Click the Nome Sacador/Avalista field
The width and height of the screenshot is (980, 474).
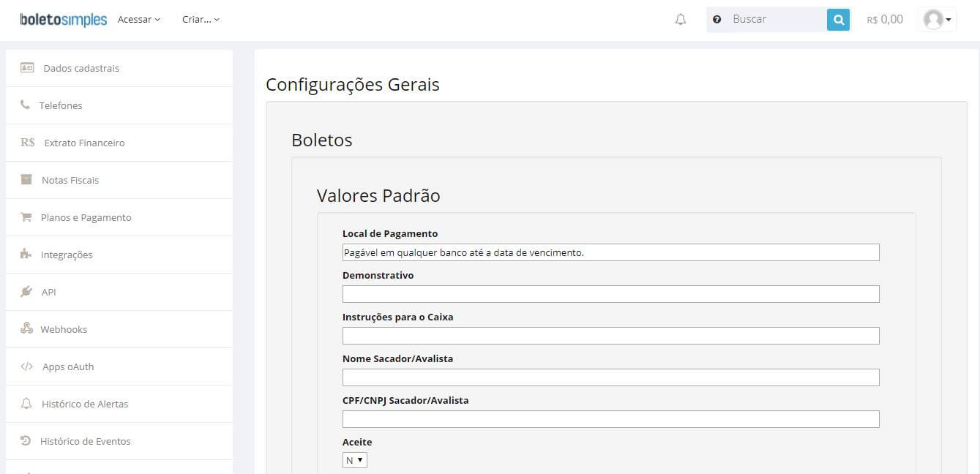click(610, 377)
